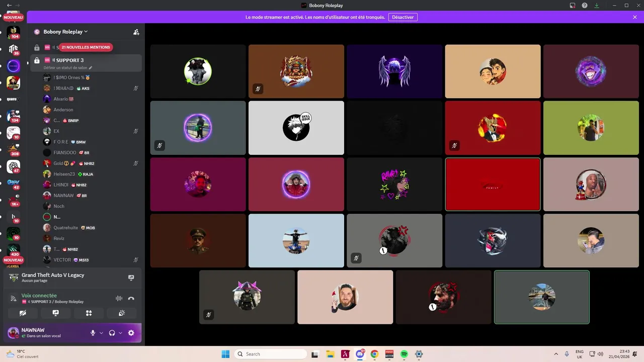644x362 pixels.
Task: Open the help icon in the title bar
Action: (585, 6)
